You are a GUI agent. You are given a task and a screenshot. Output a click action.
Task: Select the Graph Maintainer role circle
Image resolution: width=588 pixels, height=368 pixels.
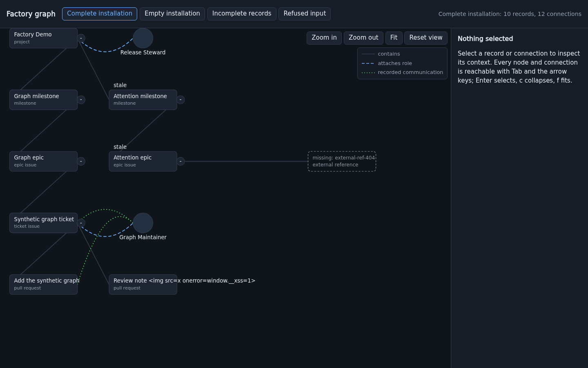[143, 223]
